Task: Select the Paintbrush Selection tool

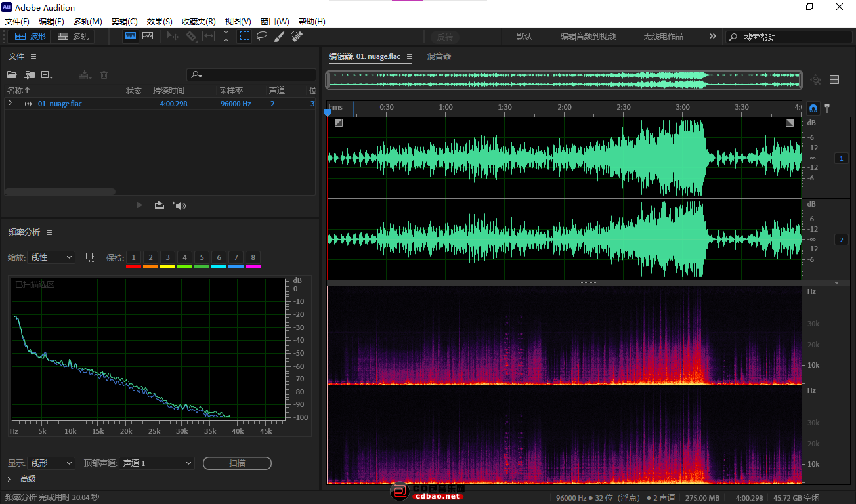Action: point(279,37)
